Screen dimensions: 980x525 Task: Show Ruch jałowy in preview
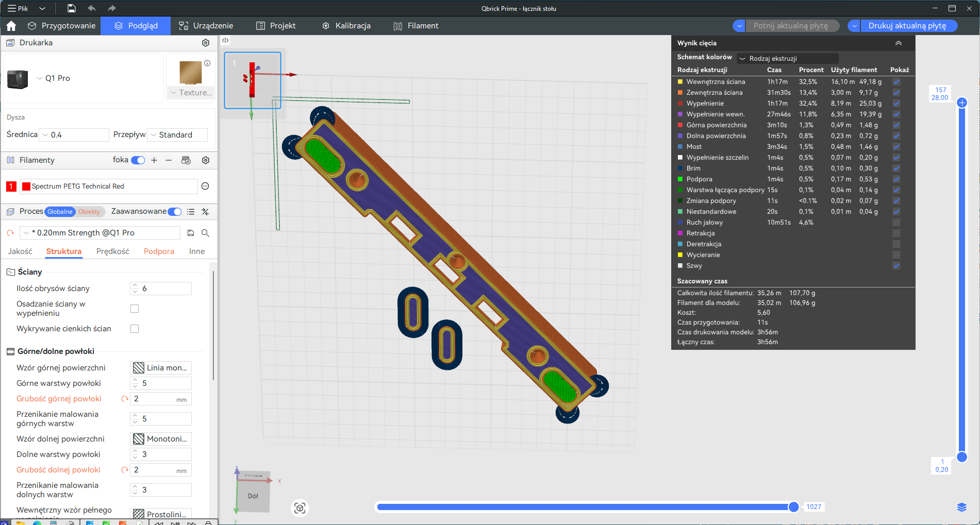(896, 222)
